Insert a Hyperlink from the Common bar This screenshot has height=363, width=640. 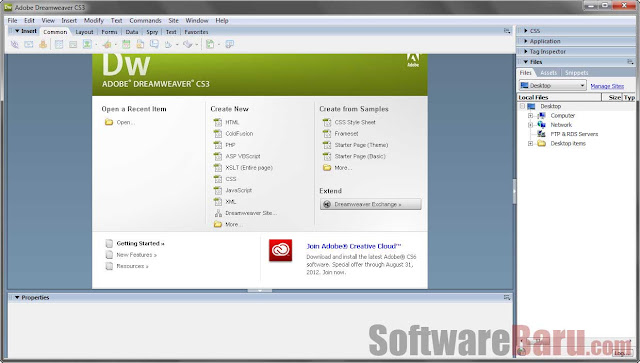(15, 45)
